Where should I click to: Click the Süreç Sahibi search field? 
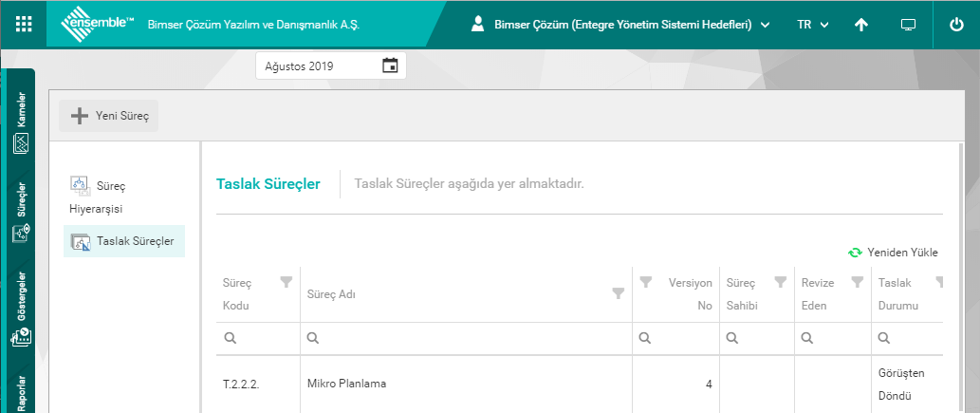point(756,338)
